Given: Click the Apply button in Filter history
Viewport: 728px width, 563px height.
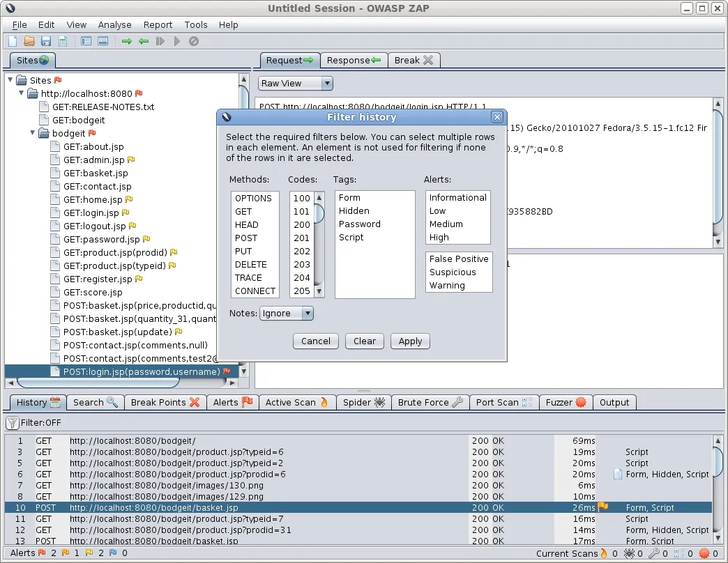Looking at the screenshot, I should [x=410, y=341].
